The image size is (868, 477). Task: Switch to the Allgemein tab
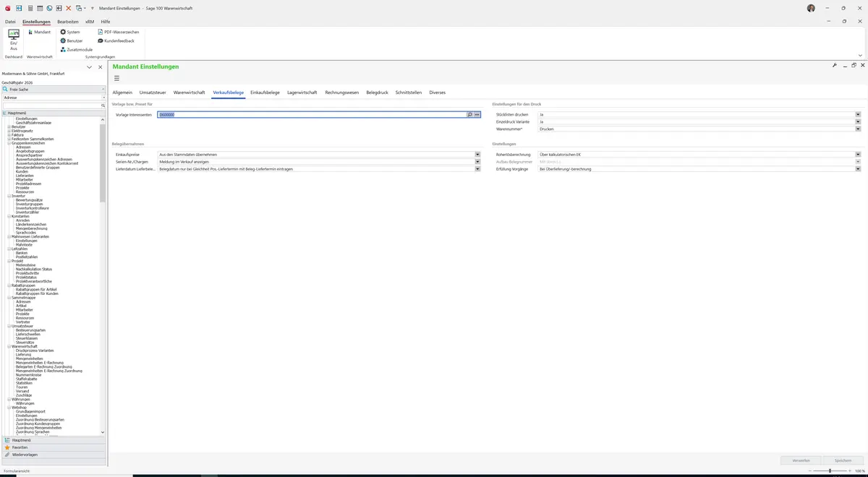[x=122, y=93]
